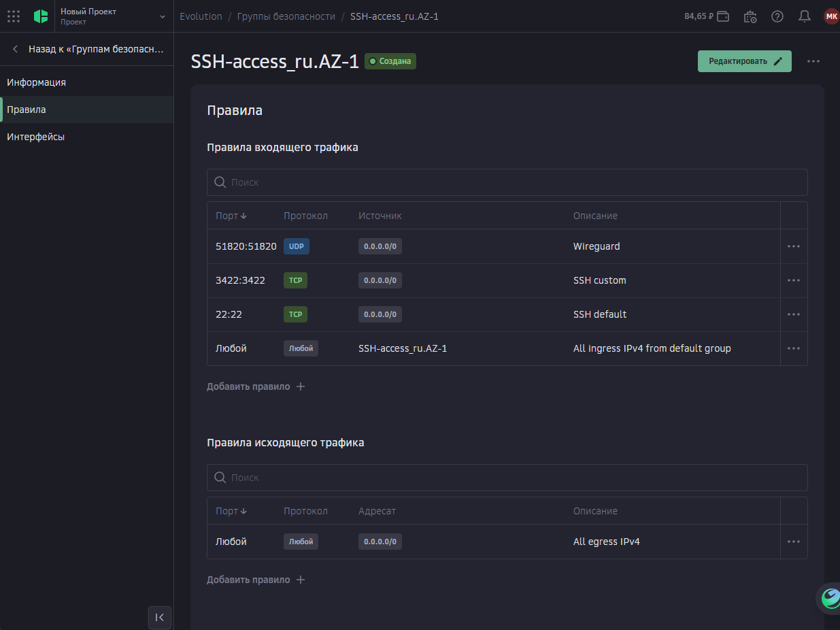The image size is (840, 630).
Task: Click the 84,65 ₽ balance amount
Action: [699, 16]
